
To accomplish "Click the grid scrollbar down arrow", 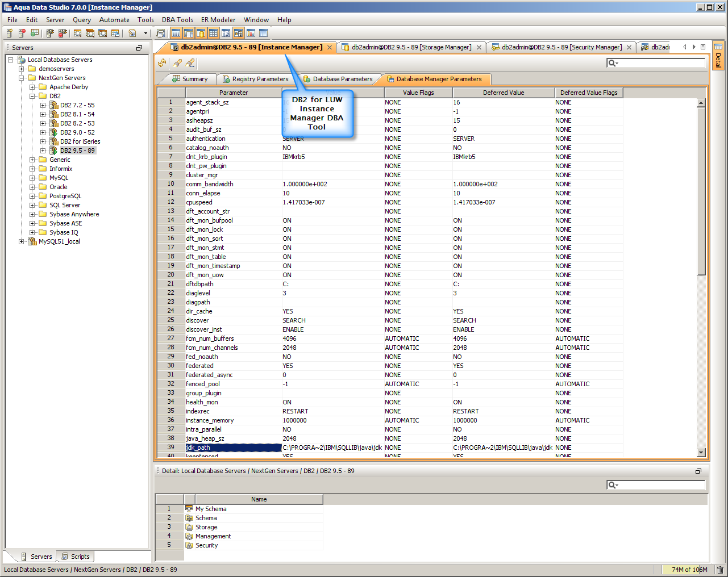I will [701, 453].
